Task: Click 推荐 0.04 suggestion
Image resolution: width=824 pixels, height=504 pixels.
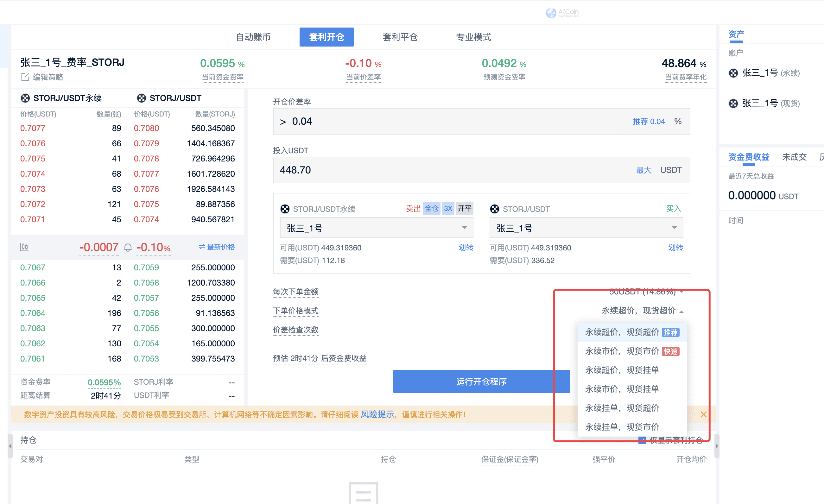Action: pyautogui.click(x=649, y=121)
